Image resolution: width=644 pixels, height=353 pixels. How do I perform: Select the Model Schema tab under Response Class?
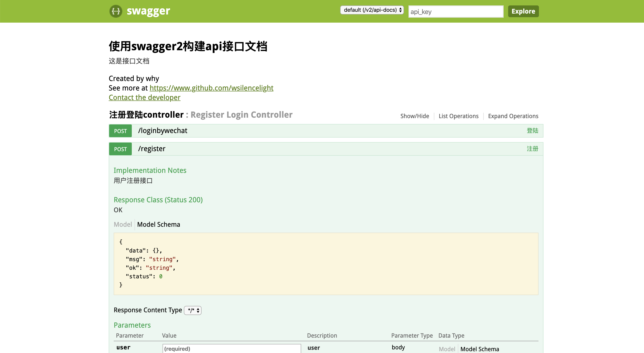[159, 224]
